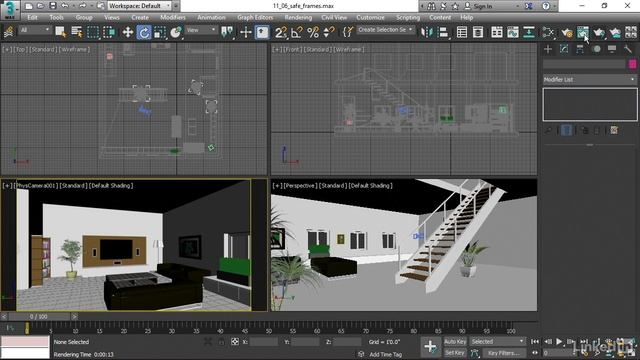
Task: Open Key Filters dialog
Action: coord(504,353)
